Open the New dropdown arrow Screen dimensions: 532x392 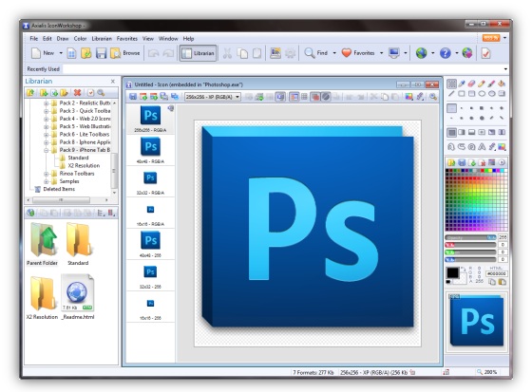click(x=61, y=53)
